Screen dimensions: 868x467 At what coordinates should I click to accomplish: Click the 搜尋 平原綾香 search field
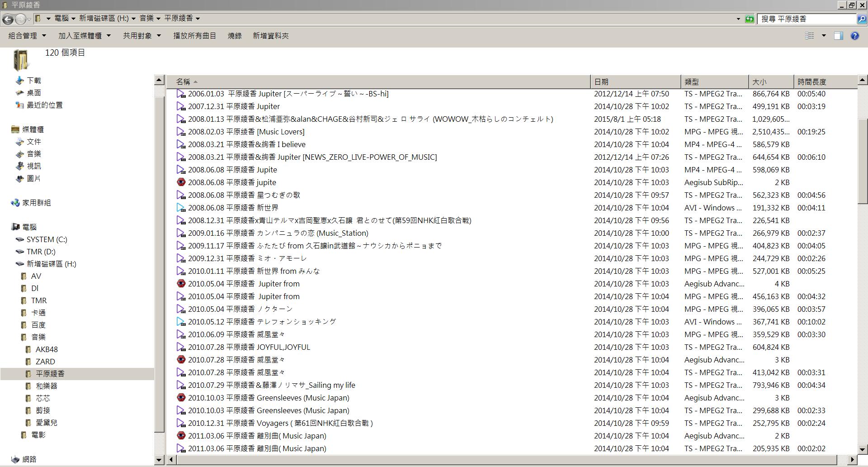pyautogui.click(x=807, y=19)
